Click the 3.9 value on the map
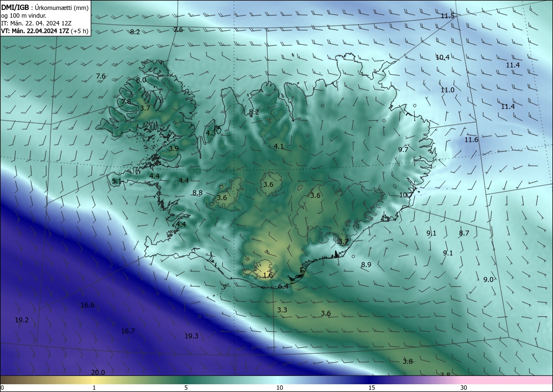 174,148
